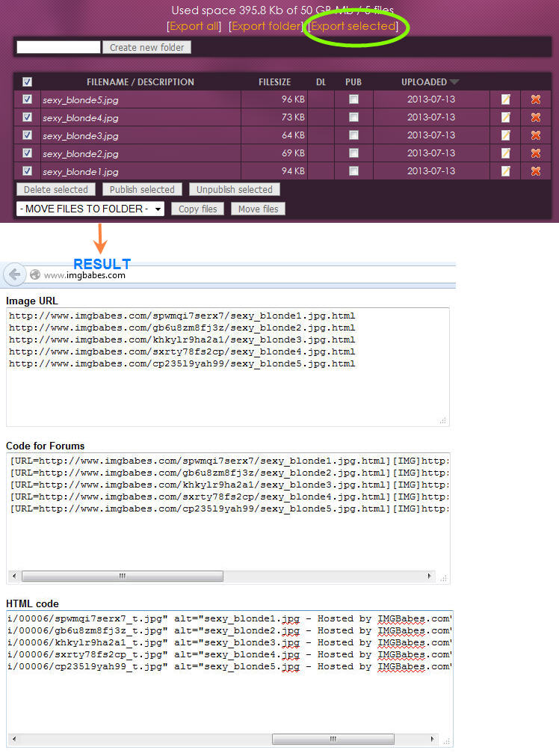
Task: Click edit icon for sexy_blonde1.jpg
Action: 506,171
